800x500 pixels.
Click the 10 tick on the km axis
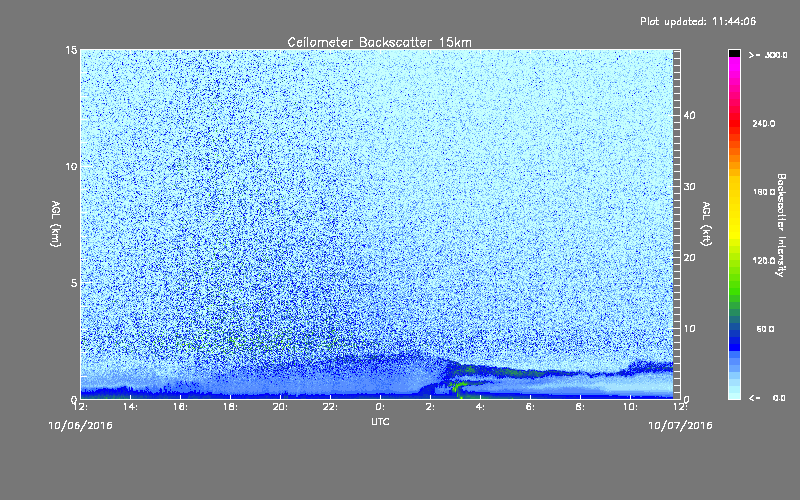coord(71,166)
